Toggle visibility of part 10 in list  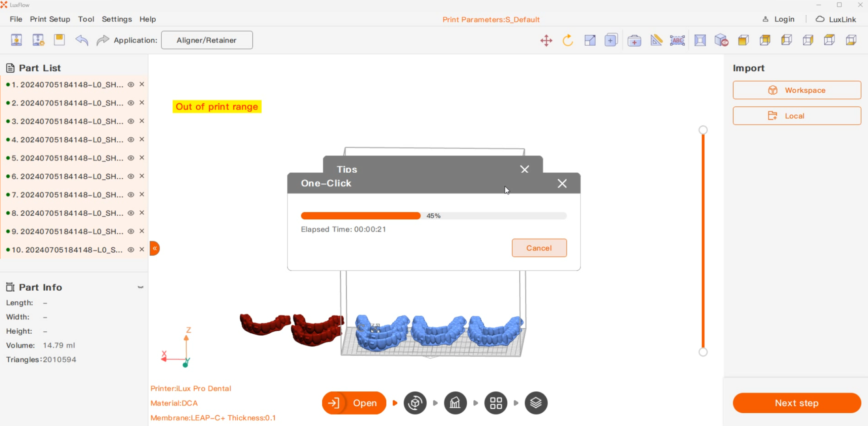tap(131, 249)
